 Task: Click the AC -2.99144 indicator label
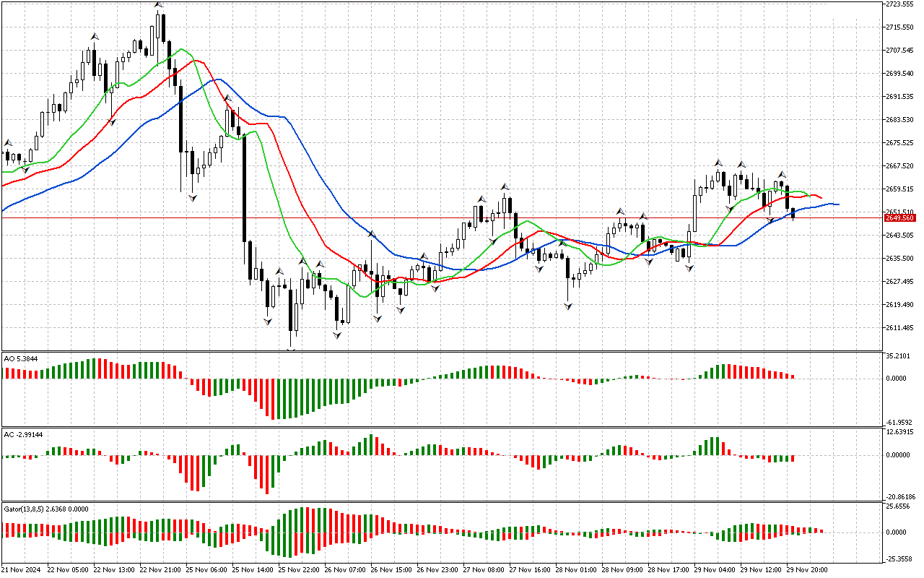(x=23, y=435)
